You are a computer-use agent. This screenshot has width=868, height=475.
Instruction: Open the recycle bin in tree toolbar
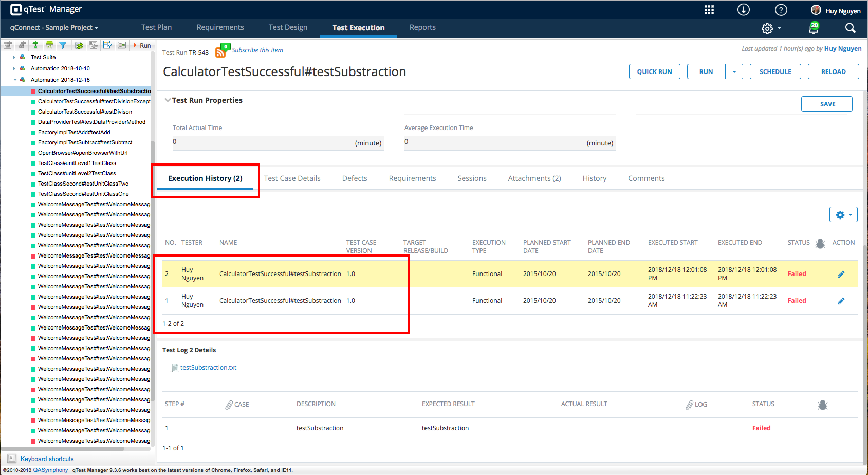pyautogui.click(x=49, y=45)
